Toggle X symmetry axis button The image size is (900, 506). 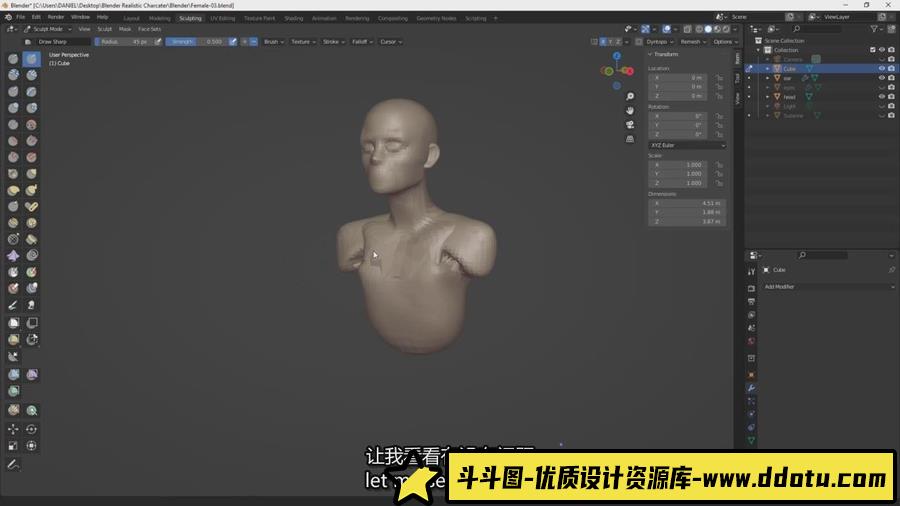603,42
